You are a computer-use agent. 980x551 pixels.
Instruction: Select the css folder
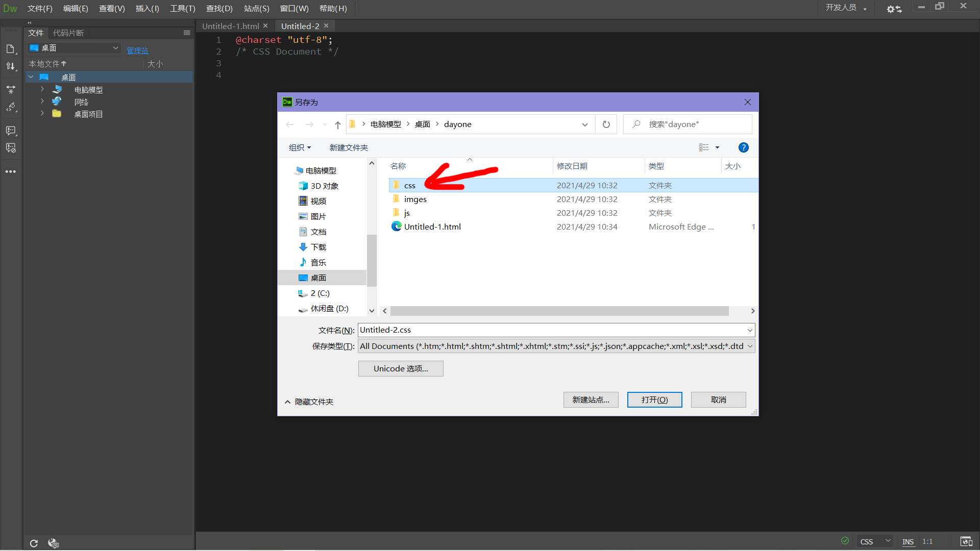573,186
